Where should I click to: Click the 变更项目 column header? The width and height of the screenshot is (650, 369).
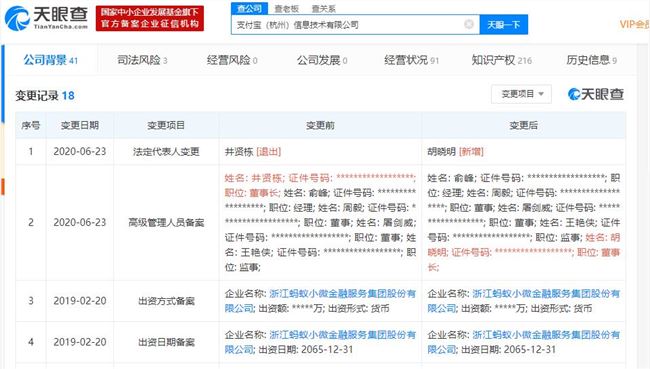click(166, 125)
